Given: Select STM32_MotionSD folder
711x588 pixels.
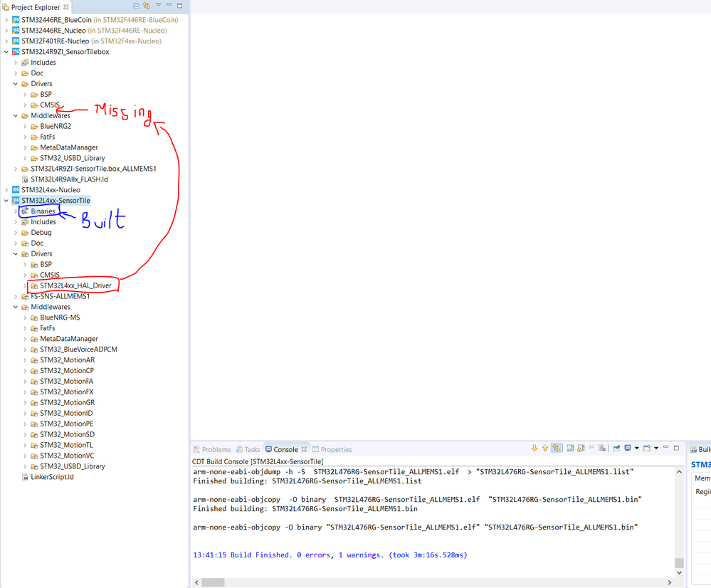Looking at the screenshot, I should (x=68, y=435).
